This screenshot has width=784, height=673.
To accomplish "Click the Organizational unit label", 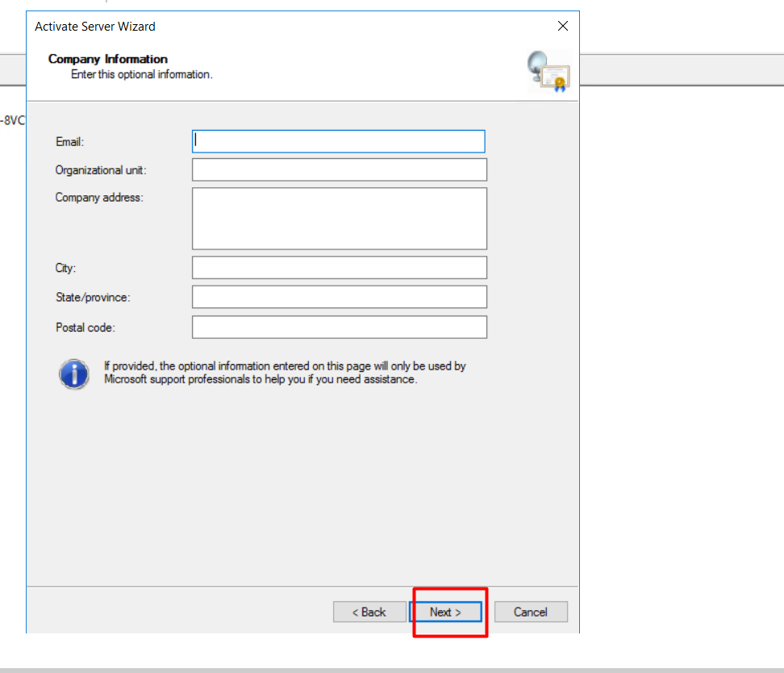I will (x=101, y=170).
